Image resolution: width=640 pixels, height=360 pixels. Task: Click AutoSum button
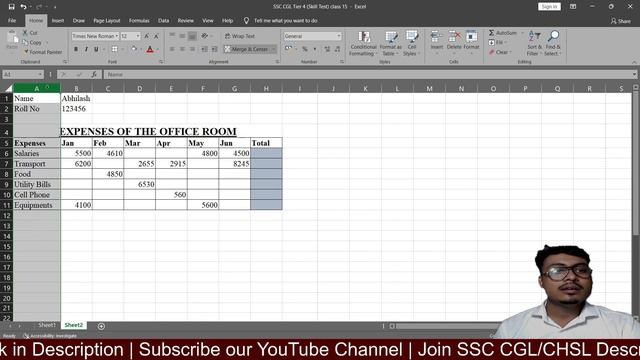503,33
